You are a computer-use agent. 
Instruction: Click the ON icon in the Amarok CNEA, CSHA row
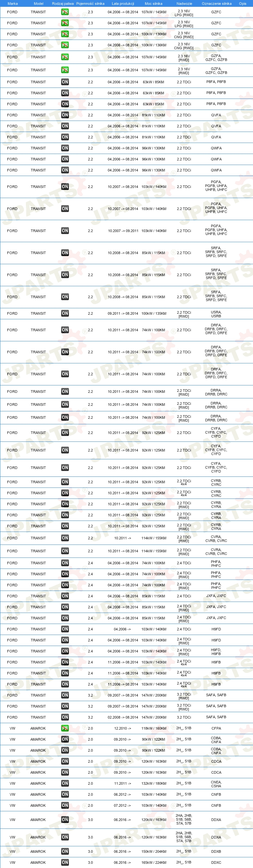pos(65,783)
